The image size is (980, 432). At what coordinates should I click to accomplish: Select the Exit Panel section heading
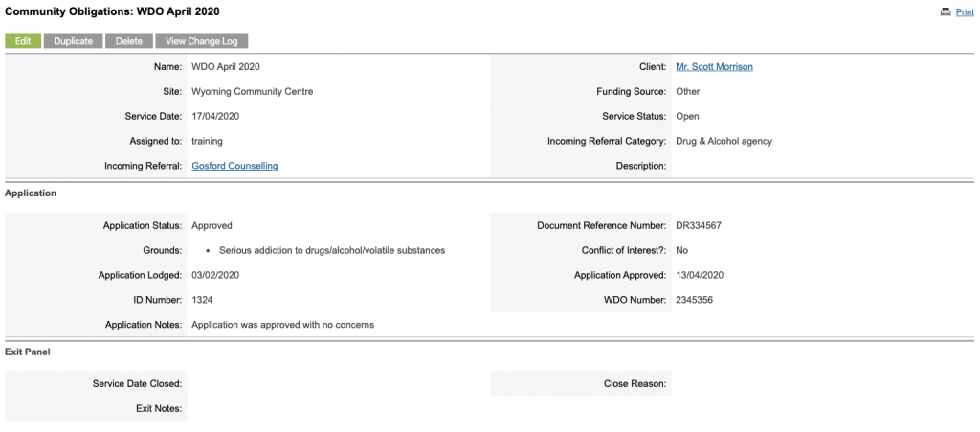pos(28,352)
